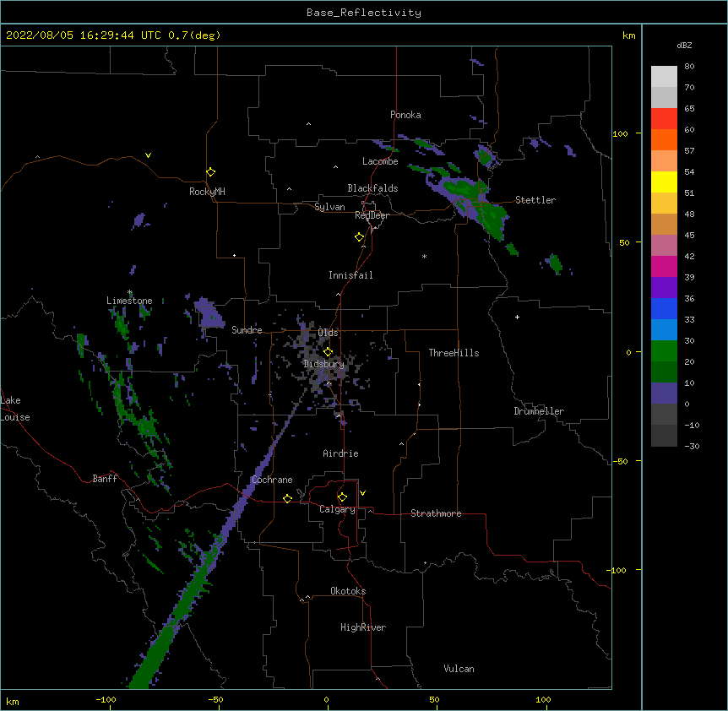This screenshot has width=728, height=711.
Task: Click the Lake Louise label
Action: pyautogui.click(x=15, y=409)
